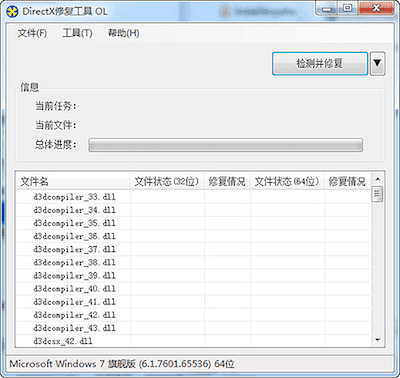The image size is (400, 378).
Task: Select row d3dcsx_42.dll
Action: [194, 341]
